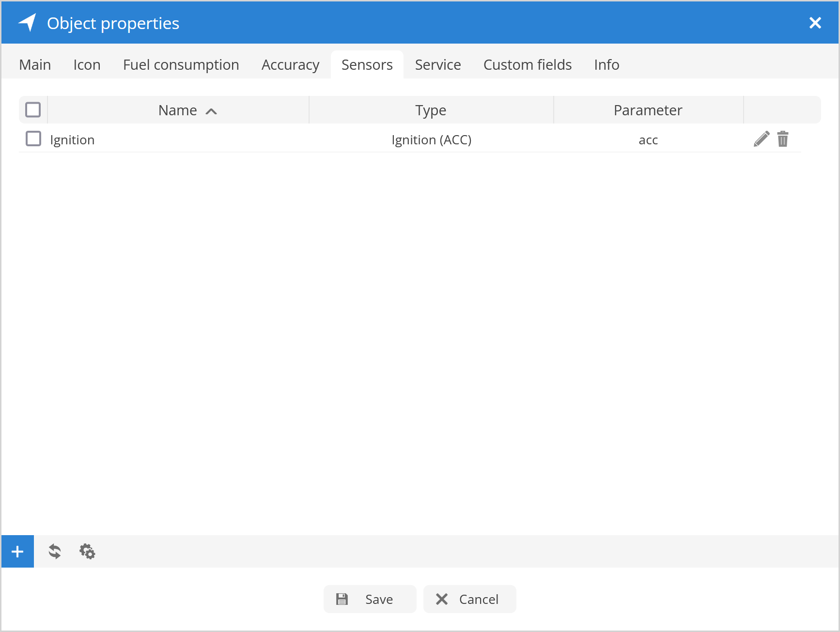This screenshot has width=840, height=632.
Task: Close the Object properties dialog
Action: point(815,23)
